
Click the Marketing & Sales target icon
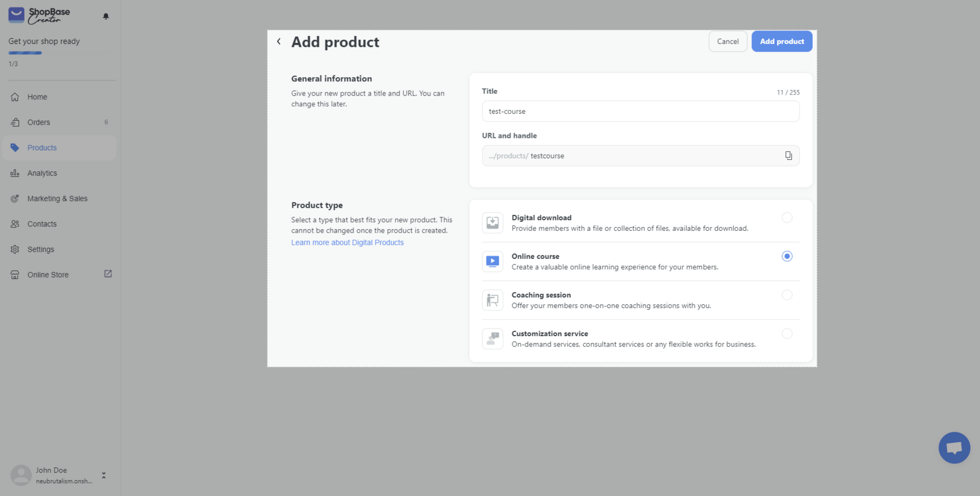point(15,198)
